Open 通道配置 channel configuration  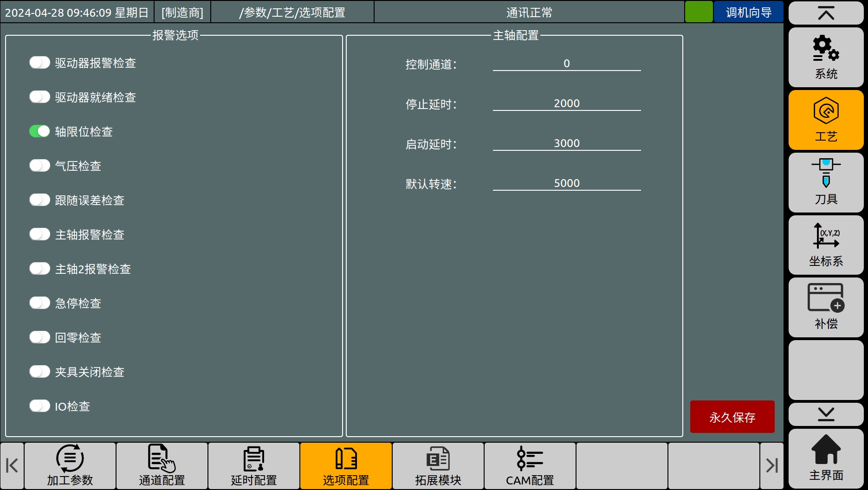(x=162, y=465)
